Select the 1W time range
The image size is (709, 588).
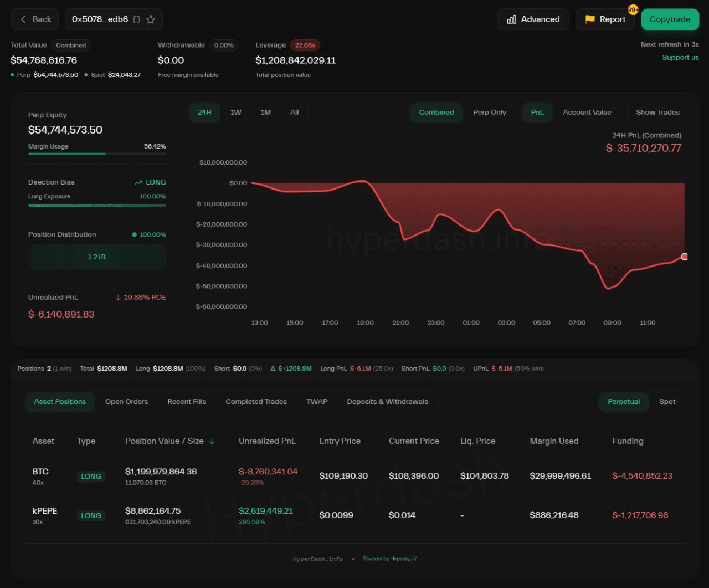(x=236, y=112)
